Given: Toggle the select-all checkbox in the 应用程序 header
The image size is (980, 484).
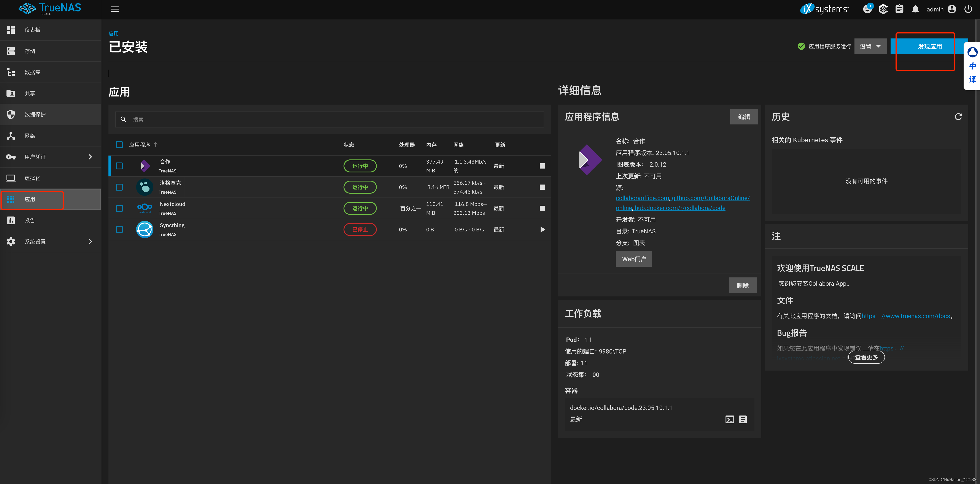Looking at the screenshot, I should (x=119, y=145).
